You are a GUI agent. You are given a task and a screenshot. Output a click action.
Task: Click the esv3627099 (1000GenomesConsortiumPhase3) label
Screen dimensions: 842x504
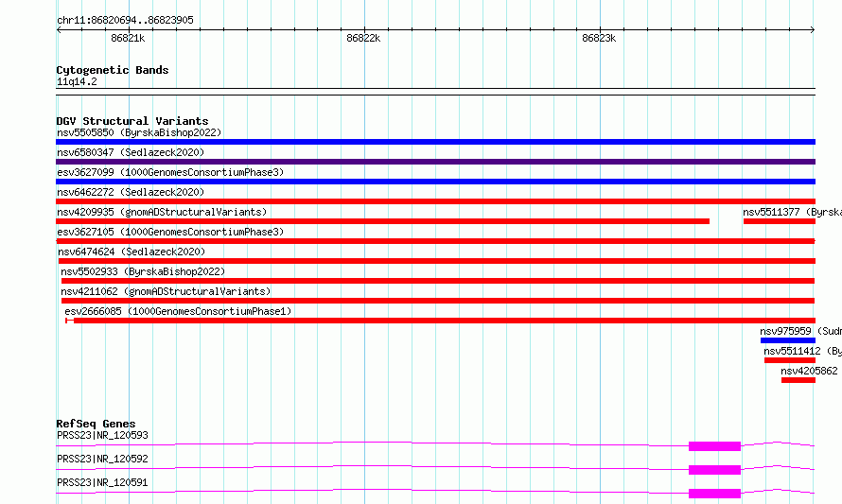point(170,172)
